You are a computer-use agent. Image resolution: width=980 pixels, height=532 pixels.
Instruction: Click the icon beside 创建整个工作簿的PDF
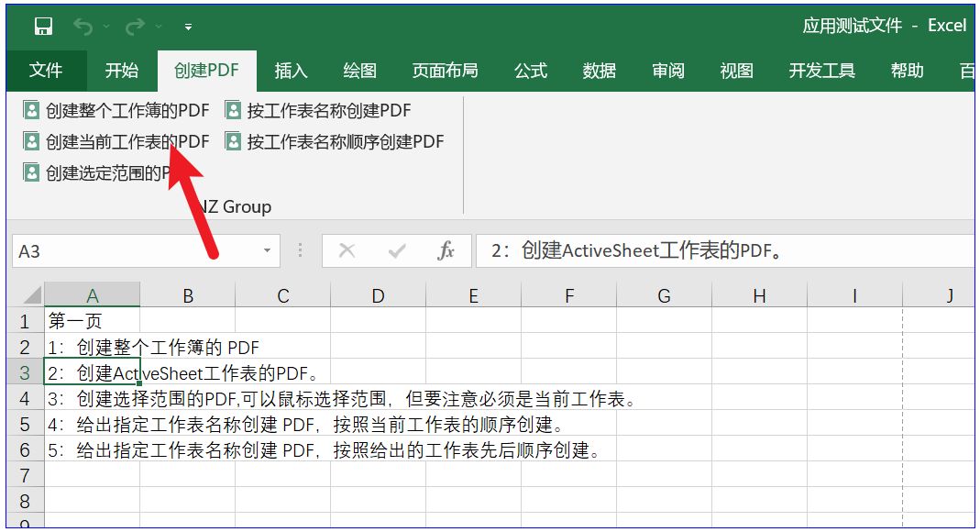tap(31, 110)
